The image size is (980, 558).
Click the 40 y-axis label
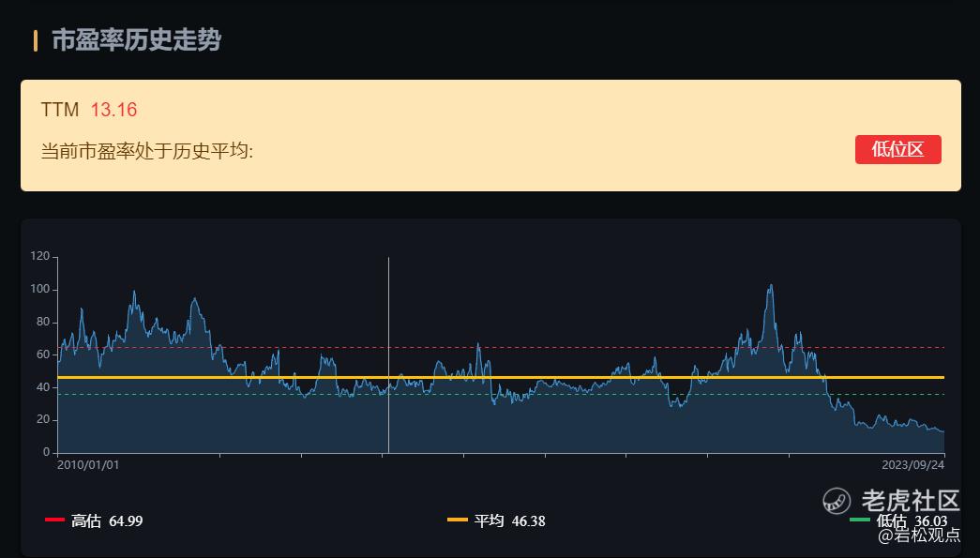tap(43, 386)
